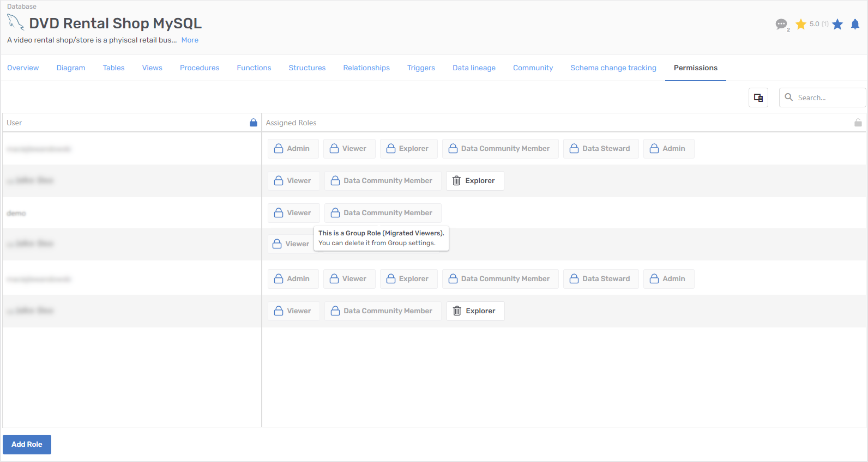
Task: Click the MySQL dolphin logo icon
Action: (x=15, y=23)
